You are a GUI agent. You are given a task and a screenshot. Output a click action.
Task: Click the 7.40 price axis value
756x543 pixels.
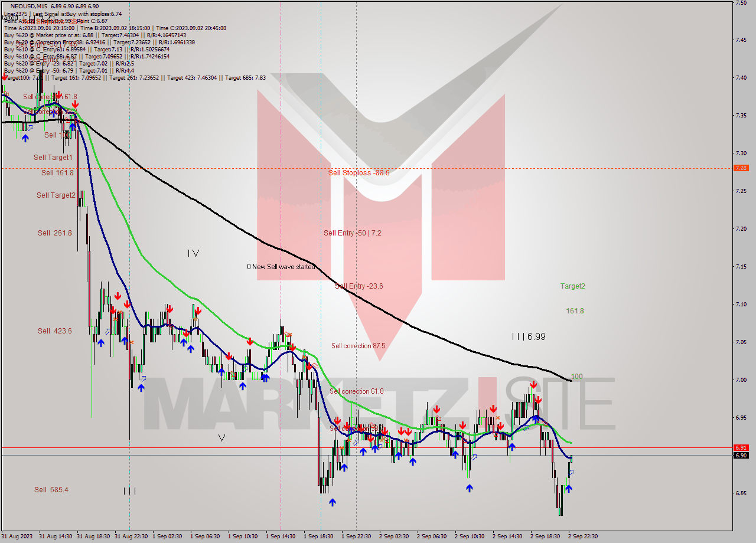[x=741, y=78]
